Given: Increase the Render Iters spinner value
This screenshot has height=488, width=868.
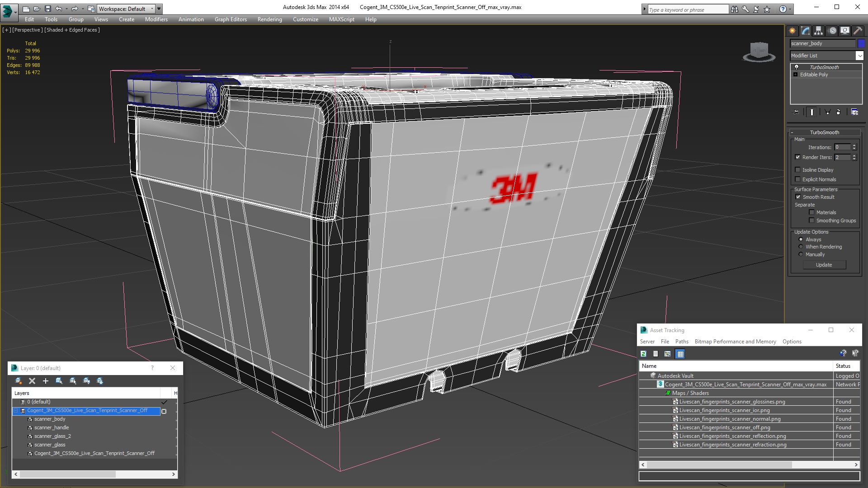Looking at the screenshot, I should pyautogui.click(x=854, y=155).
